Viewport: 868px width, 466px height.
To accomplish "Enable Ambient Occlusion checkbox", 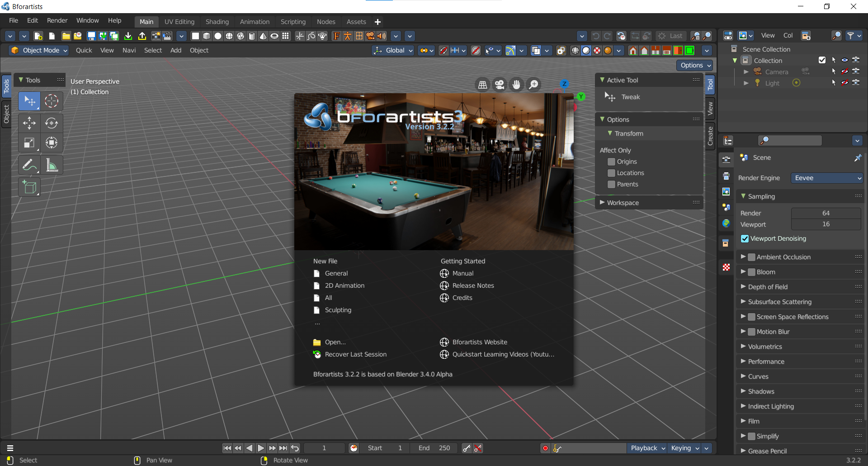I will pos(751,257).
